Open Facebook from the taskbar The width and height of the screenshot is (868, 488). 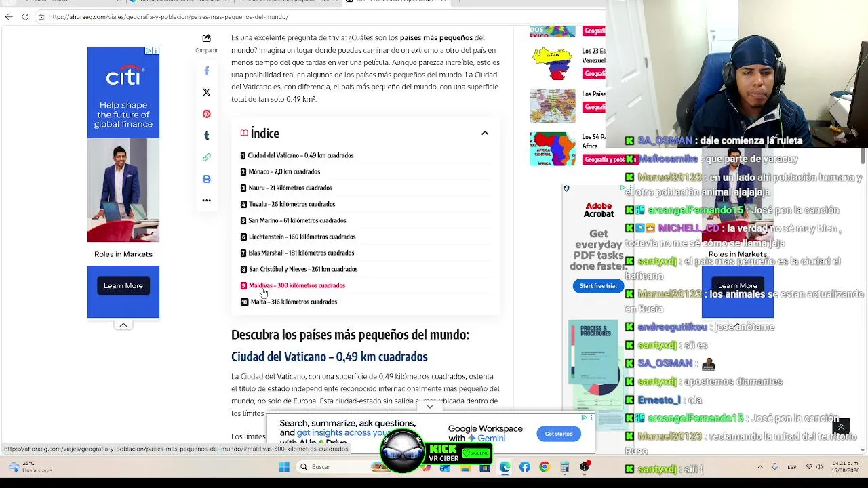pyautogui.click(x=525, y=467)
